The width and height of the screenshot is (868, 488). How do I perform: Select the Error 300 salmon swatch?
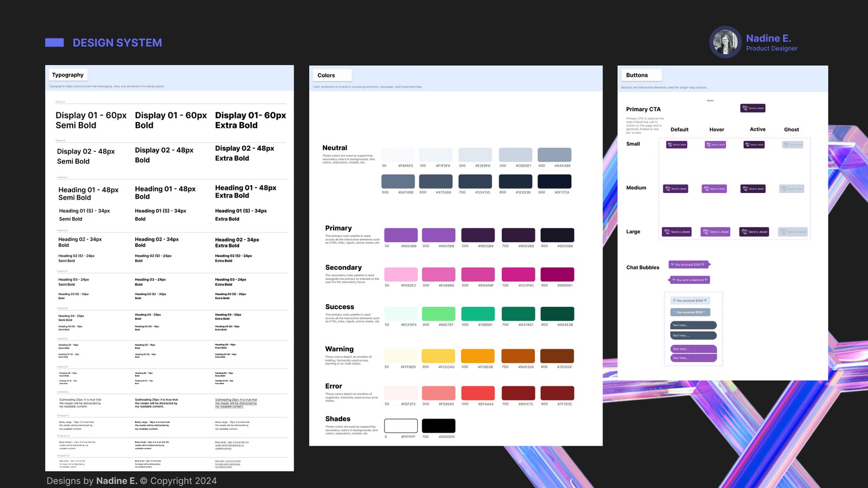point(439,393)
